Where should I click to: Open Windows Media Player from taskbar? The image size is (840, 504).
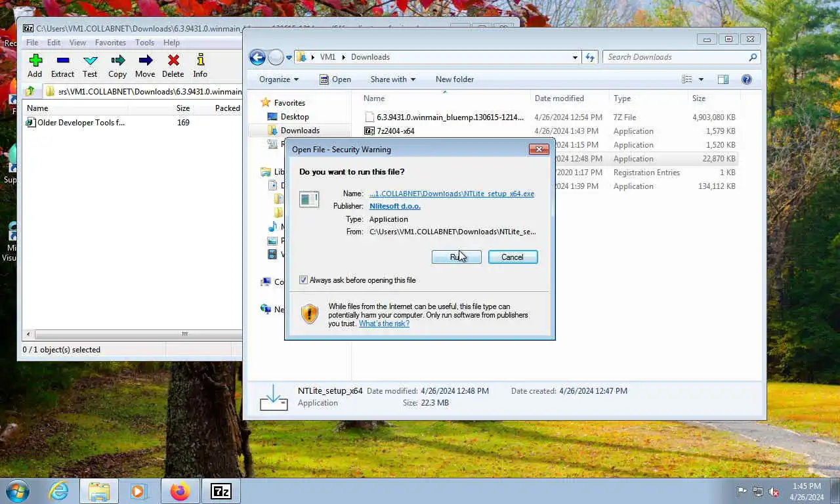(138, 491)
